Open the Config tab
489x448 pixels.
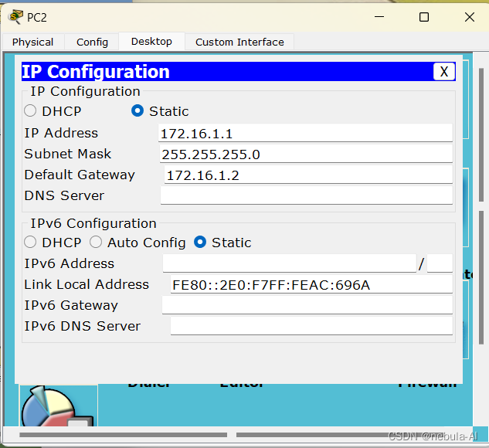tap(92, 42)
